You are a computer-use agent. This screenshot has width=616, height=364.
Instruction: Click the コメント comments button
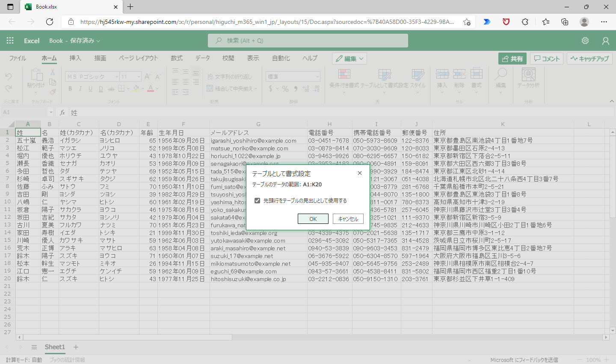coord(547,59)
